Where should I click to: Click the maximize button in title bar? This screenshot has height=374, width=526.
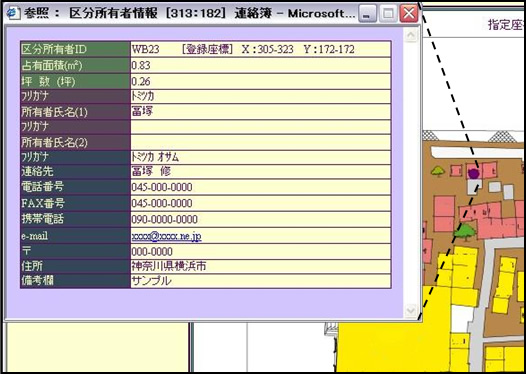(388, 14)
